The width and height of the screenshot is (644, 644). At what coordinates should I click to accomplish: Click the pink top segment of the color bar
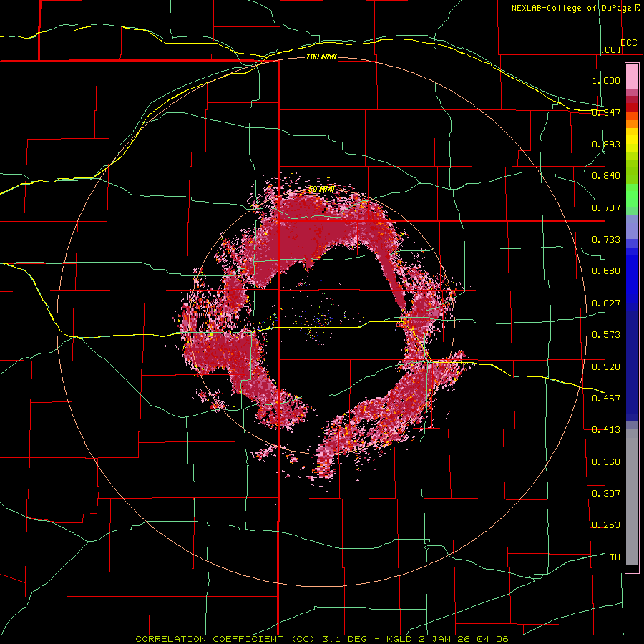coord(632,77)
